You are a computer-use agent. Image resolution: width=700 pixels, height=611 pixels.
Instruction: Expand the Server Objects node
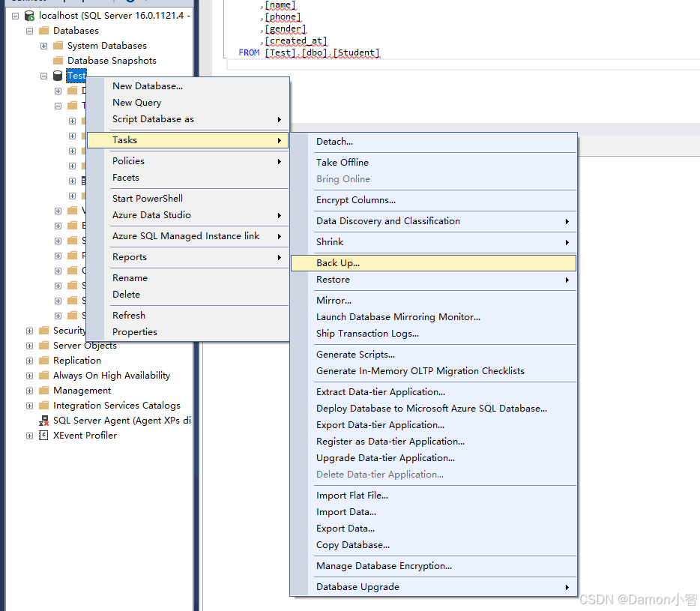tap(29, 346)
